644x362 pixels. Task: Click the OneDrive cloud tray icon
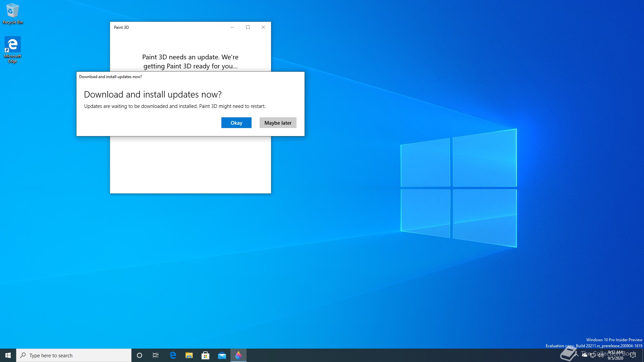pyautogui.click(x=585, y=355)
